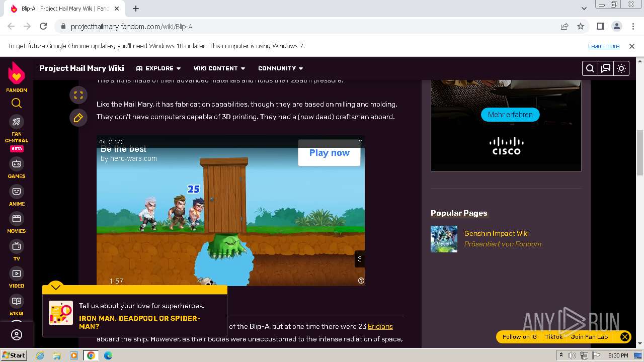Viewport: 644px width, 362px height.
Task: Open the TikTok link
Action: click(554, 337)
